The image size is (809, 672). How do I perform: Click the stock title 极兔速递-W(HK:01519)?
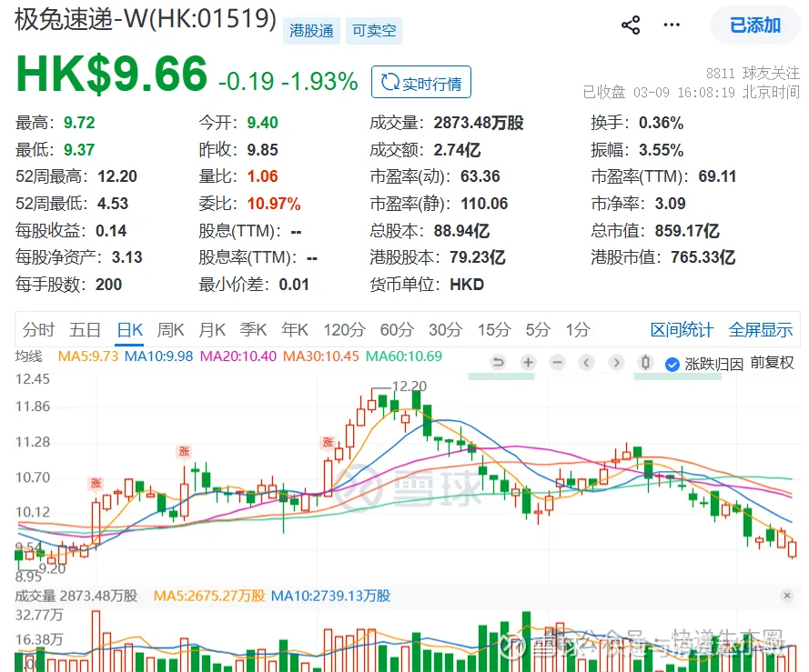(146, 20)
